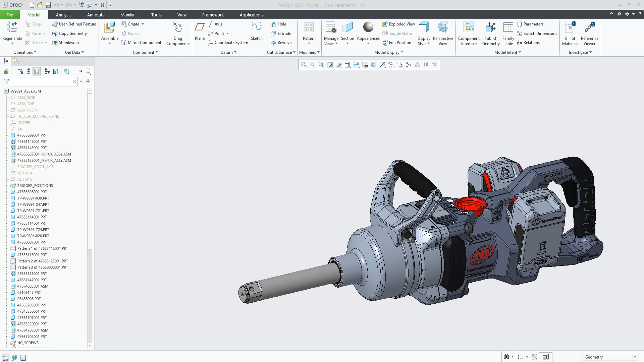The height and width of the screenshot is (362, 644).
Task: Toggle Exploded View
Action: click(x=398, y=24)
